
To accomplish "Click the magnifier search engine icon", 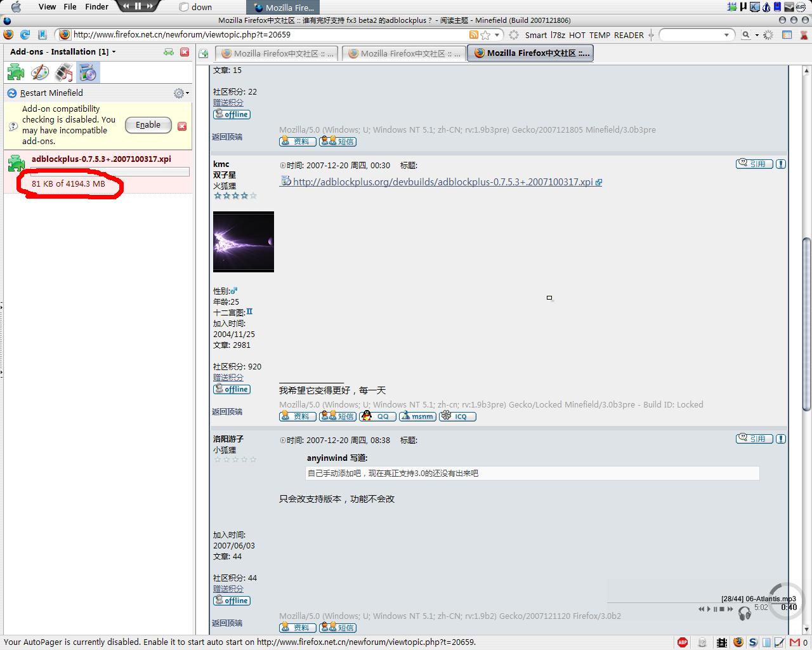I will [x=746, y=35].
